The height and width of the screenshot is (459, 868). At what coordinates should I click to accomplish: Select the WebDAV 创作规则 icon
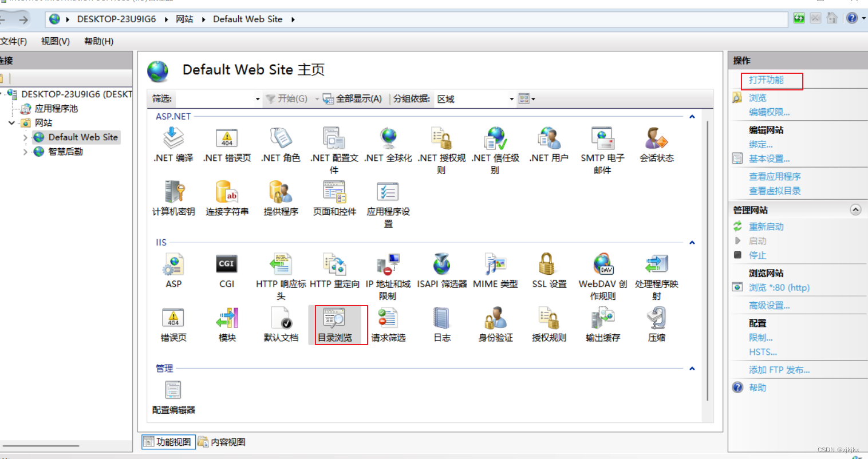603,264
